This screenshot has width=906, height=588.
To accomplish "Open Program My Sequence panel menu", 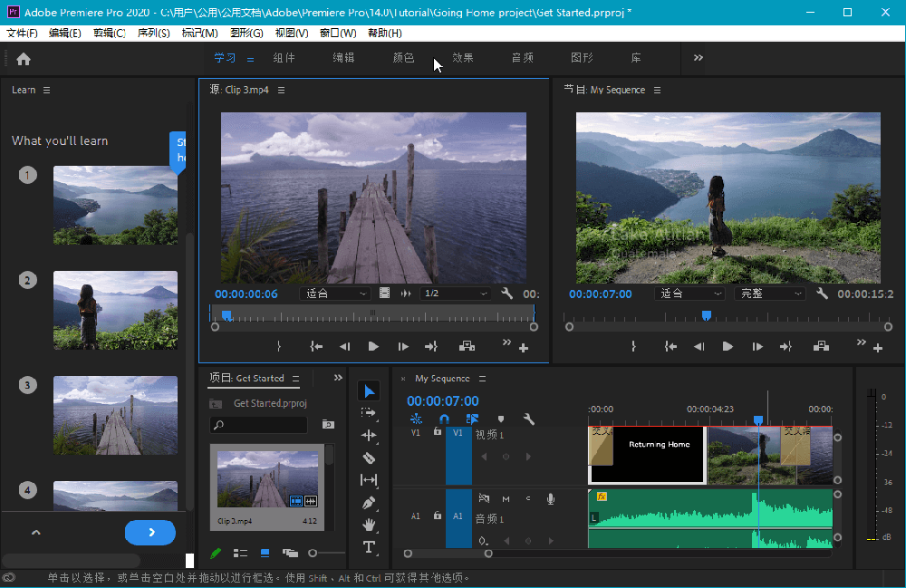I will (x=657, y=90).
